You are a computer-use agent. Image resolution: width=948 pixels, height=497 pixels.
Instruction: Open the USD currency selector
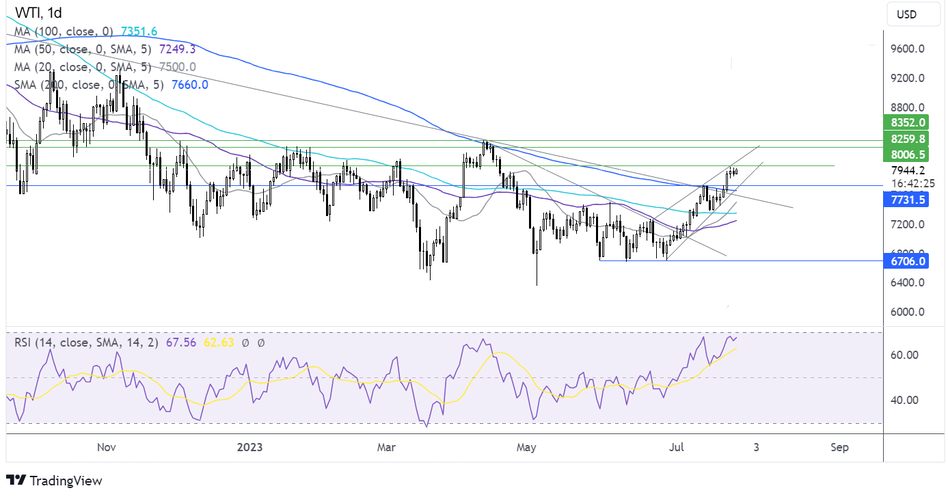pos(908,14)
